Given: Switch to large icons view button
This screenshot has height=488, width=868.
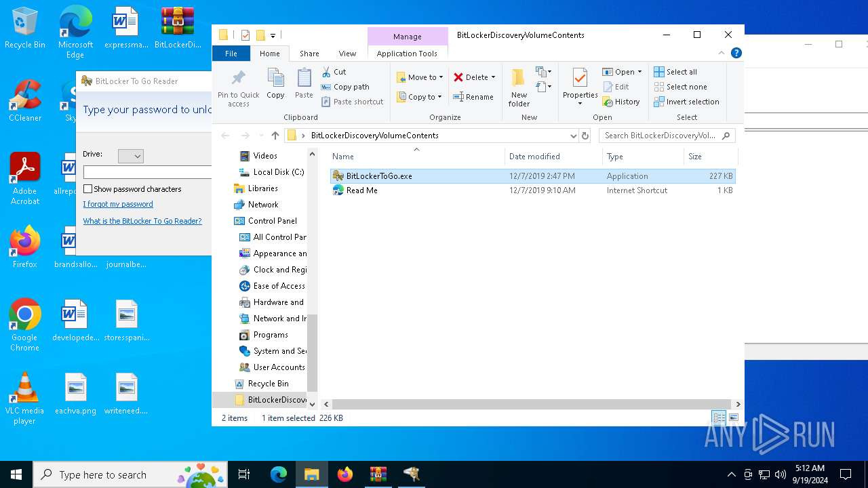Looking at the screenshot, I should pyautogui.click(x=733, y=418).
